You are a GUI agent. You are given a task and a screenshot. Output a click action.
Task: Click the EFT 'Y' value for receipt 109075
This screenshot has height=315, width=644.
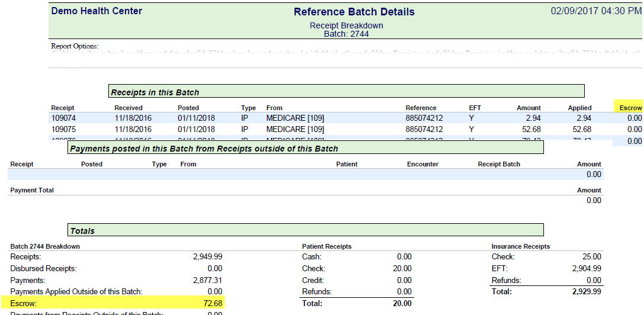[x=472, y=129]
